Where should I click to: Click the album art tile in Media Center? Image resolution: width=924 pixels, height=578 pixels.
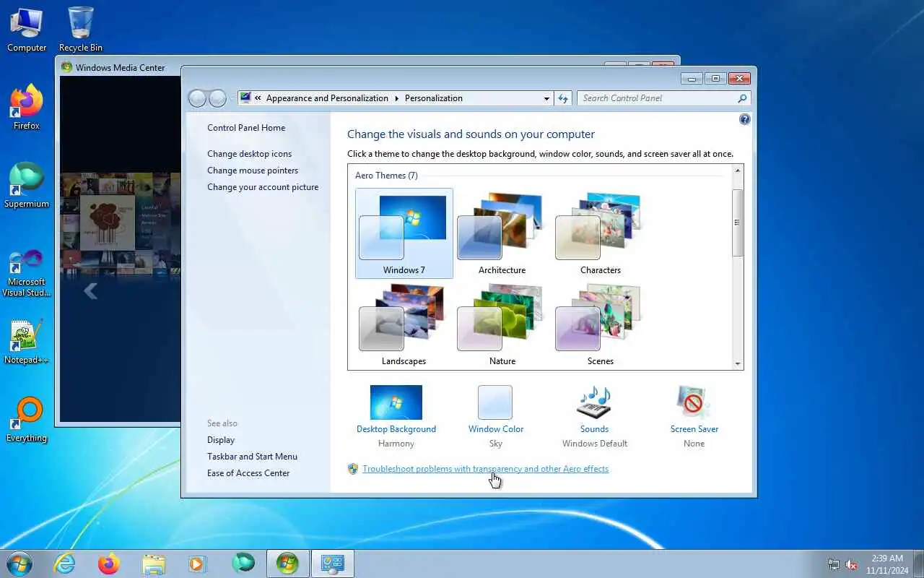pyautogui.click(x=109, y=222)
